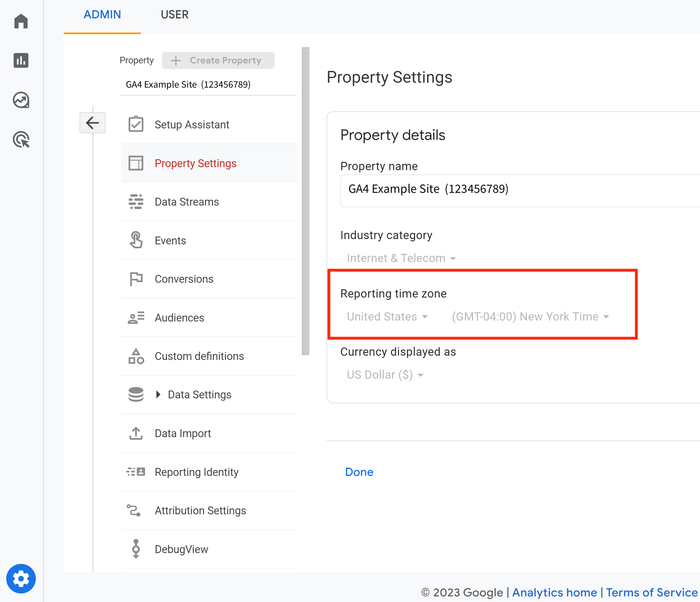Open the Explore icon in sidebar
This screenshot has width=700, height=602.
(x=21, y=100)
